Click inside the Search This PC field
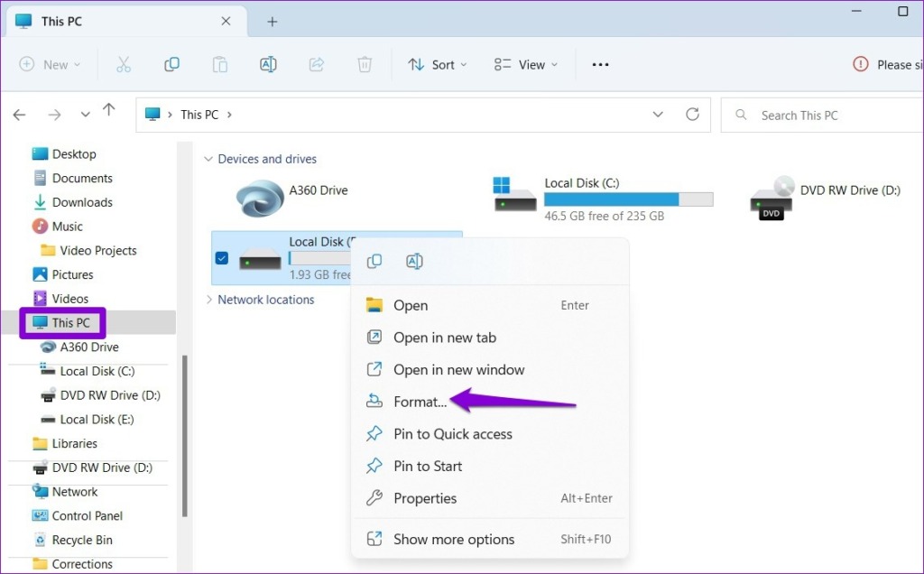924x574 pixels. coord(812,115)
